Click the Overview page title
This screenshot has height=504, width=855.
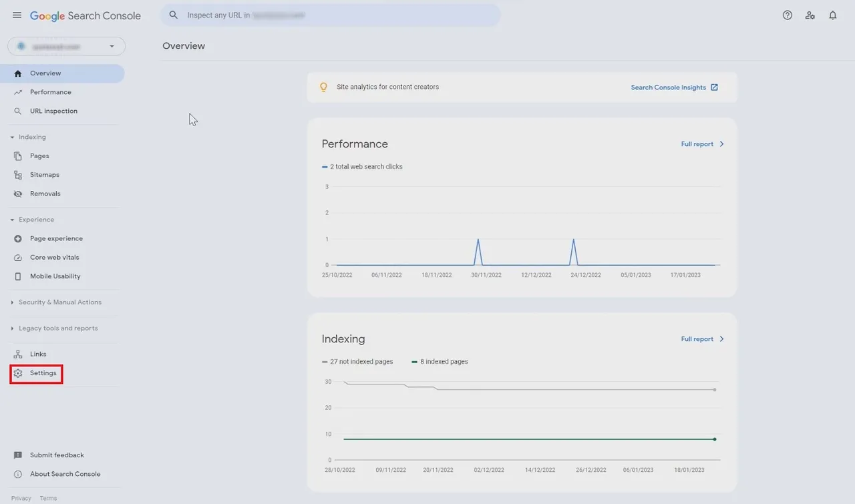(x=184, y=46)
